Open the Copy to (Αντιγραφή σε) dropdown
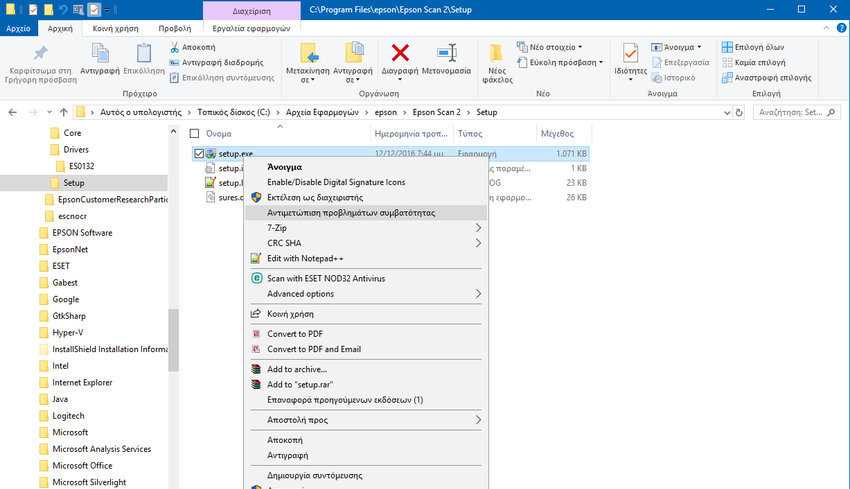Screen dimensions: 850x489 tap(352, 75)
